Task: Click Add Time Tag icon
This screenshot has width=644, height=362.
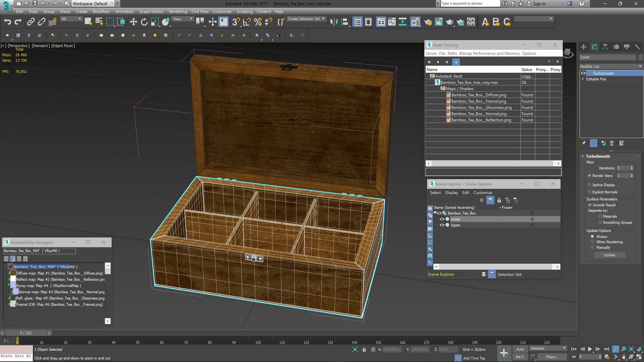Action: pyautogui.click(x=458, y=358)
